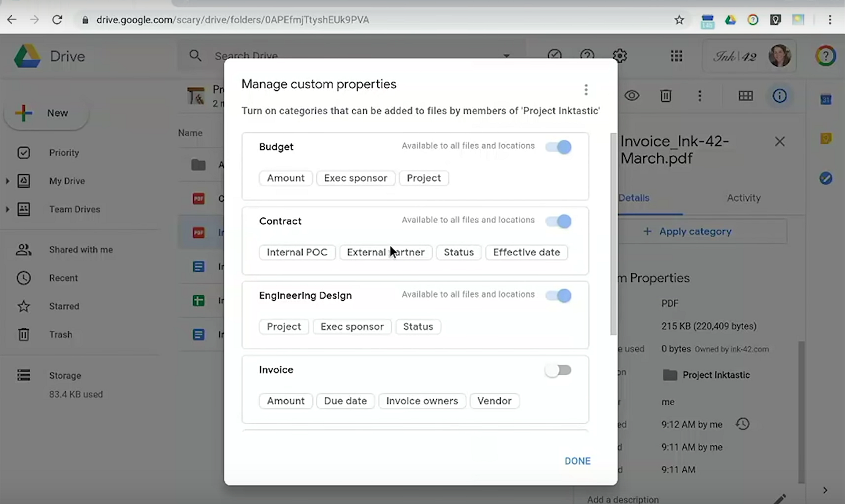Open version history clock icon

[x=743, y=424]
